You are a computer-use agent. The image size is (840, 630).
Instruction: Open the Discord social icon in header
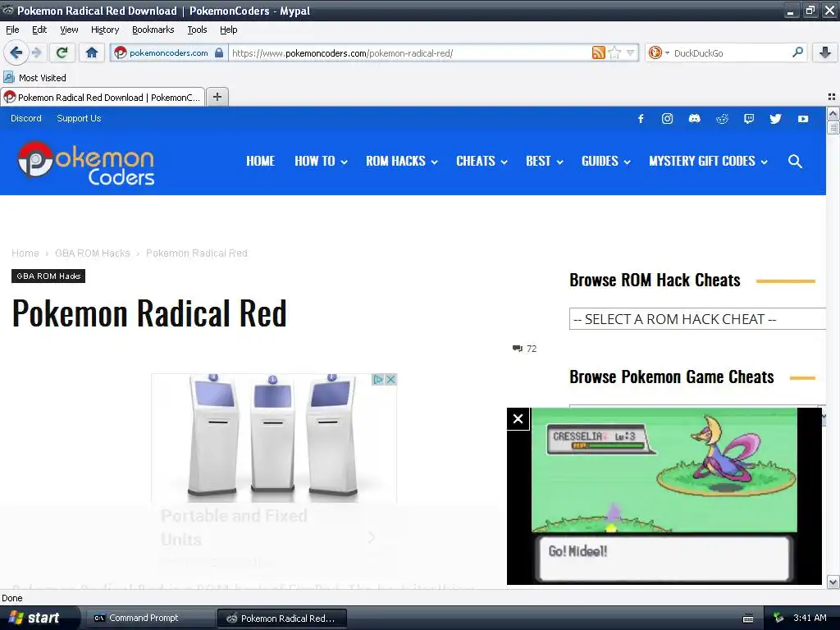click(694, 118)
